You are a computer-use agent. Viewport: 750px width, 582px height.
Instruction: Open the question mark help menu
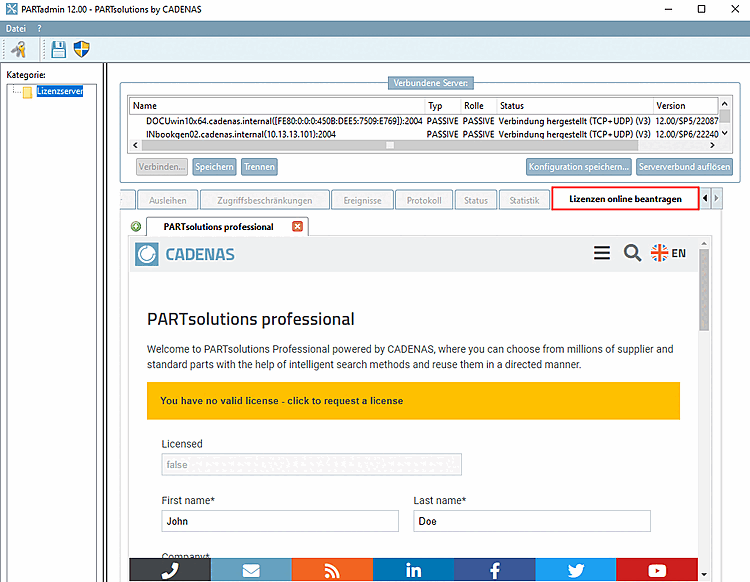(x=39, y=29)
